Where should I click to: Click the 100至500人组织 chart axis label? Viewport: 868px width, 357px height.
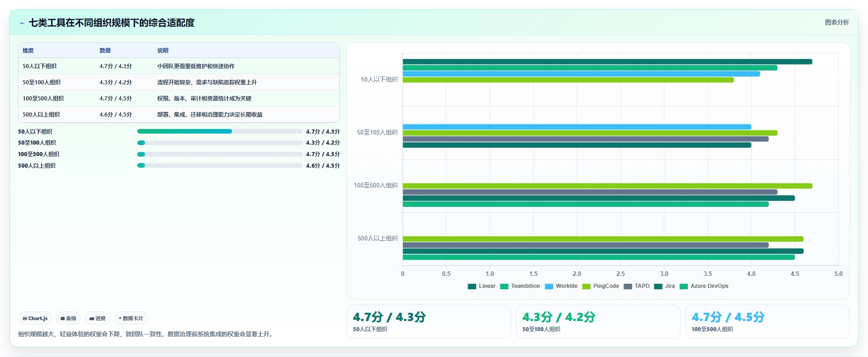[x=375, y=186]
